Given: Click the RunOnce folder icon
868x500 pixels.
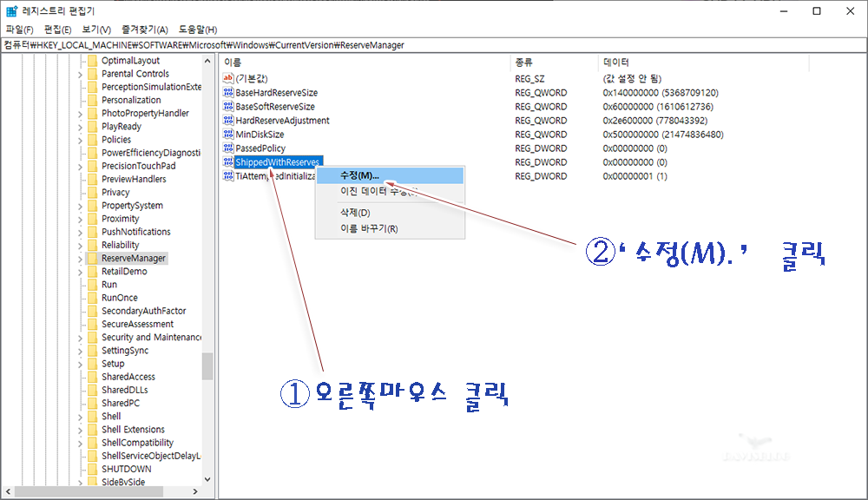Looking at the screenshot, I should point(93,298).
